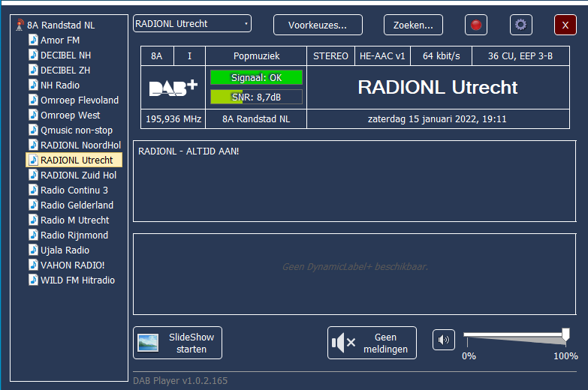The height and width of the screenshot is (390, 588).
Task: Click the DAB+ logo
Action: click(x=173, y=88)
